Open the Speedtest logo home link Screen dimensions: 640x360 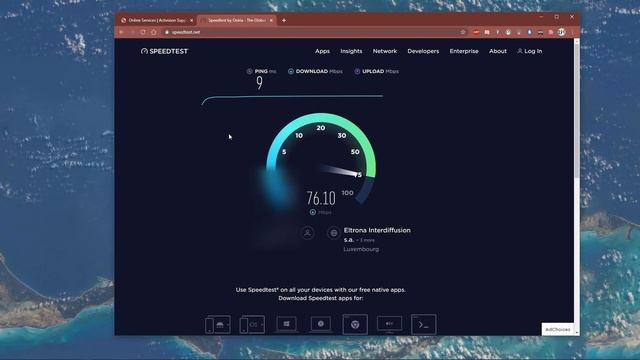point(164,51)
